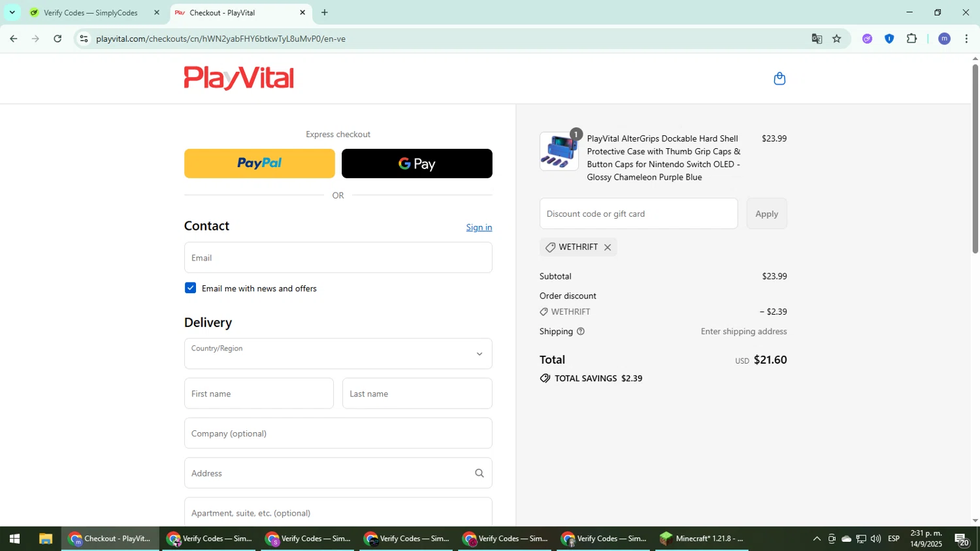View site information icon in address bar
The width and height of the screenshot is (980, 551).
(84, 39)
